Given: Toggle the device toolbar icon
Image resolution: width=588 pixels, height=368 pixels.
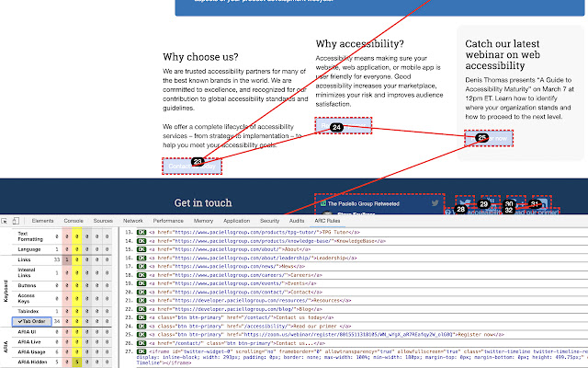Looking at the screenshot, I should 16,221.
